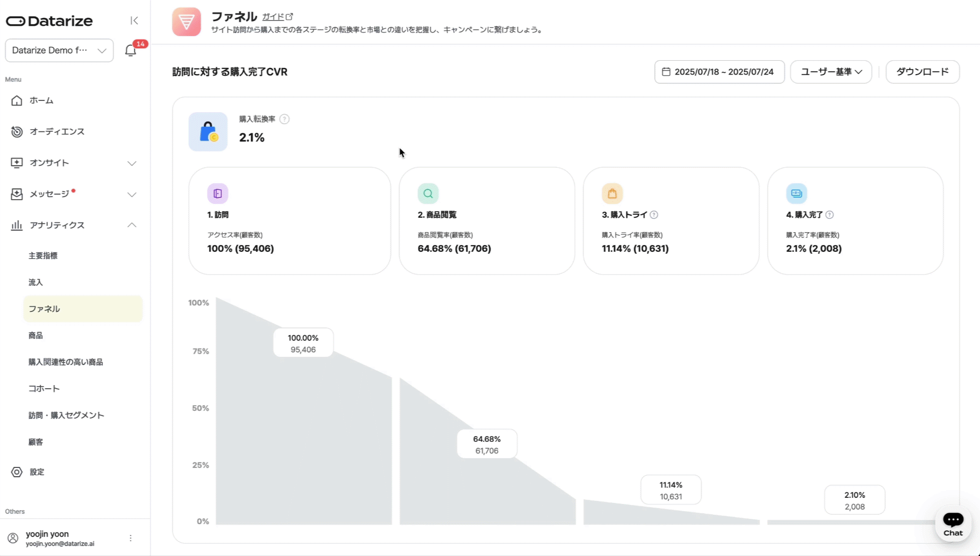This screenshot has height=556, width=980.
Task: Go to オーディエンス in the sidebar
Action: (57, 132)
